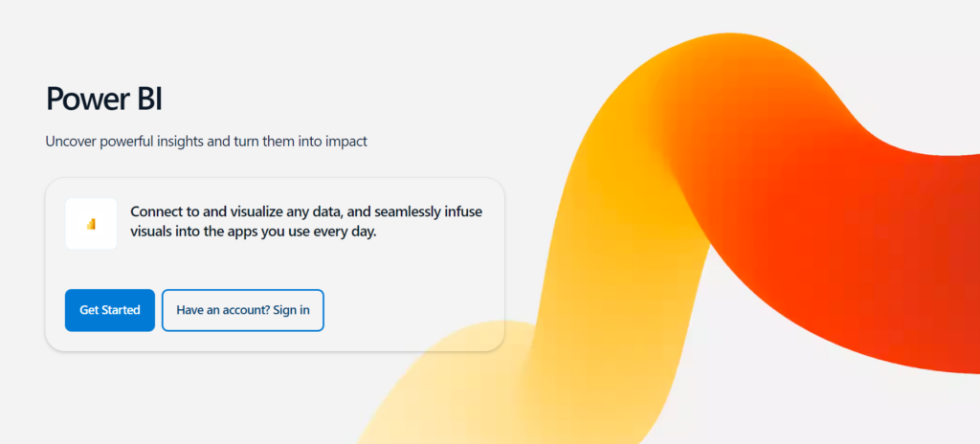
Task: Click the Connect to and visualize description text
Action: coord(306,221)
